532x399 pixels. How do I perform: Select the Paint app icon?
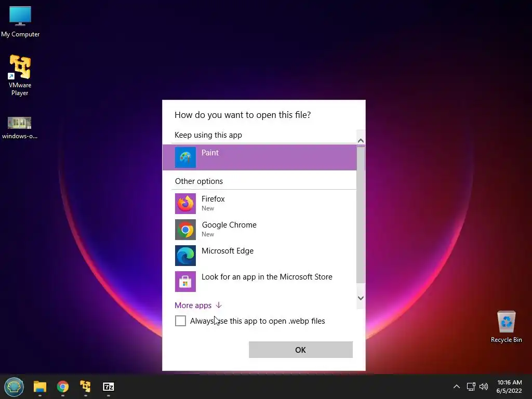coord(185,157)
